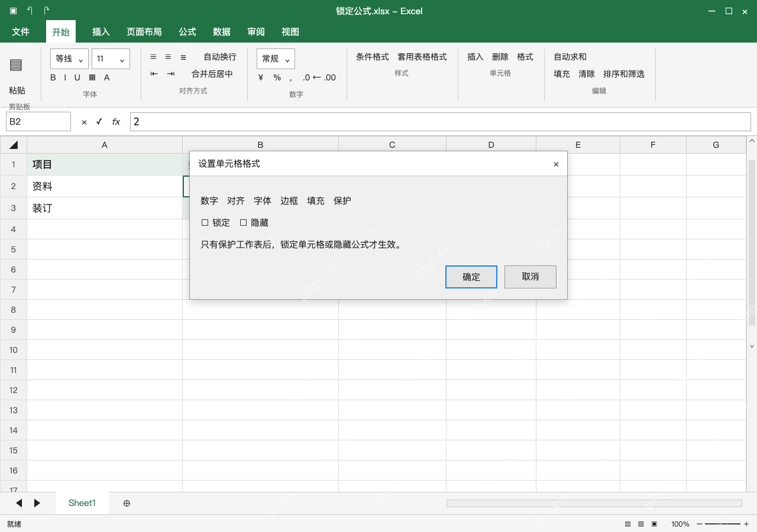
Task: Open the 审阅 ribbon tab
Action: pos(256,32)
